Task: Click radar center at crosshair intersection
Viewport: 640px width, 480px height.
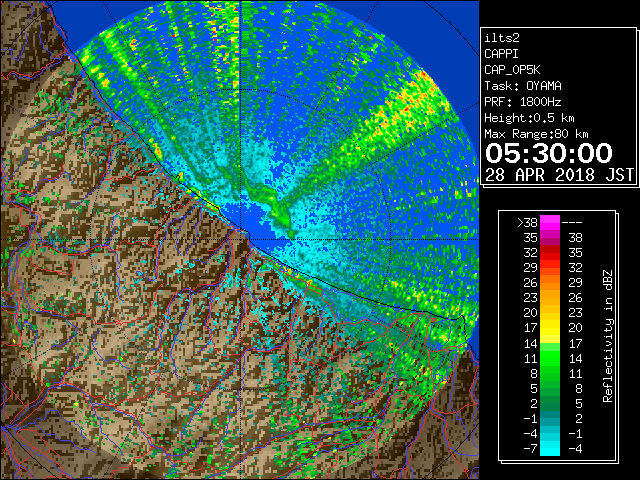Action: [x=241, y=239]
